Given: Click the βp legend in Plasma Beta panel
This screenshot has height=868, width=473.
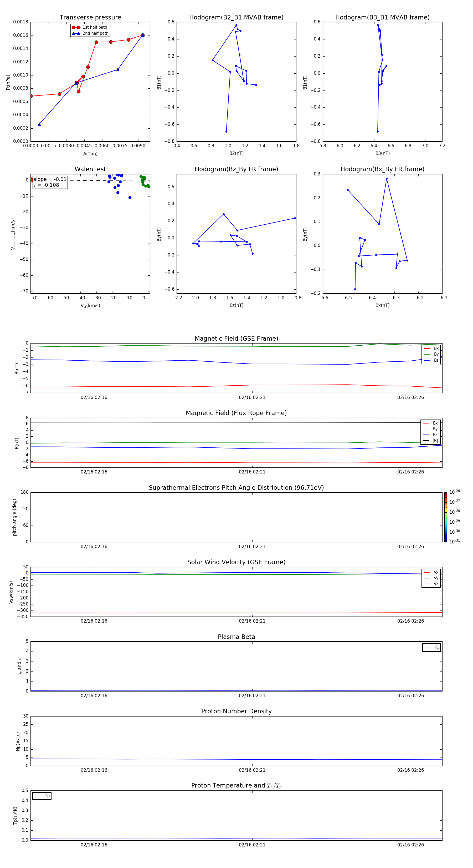Looking at the screenshot, I should [x=431, y=647].
